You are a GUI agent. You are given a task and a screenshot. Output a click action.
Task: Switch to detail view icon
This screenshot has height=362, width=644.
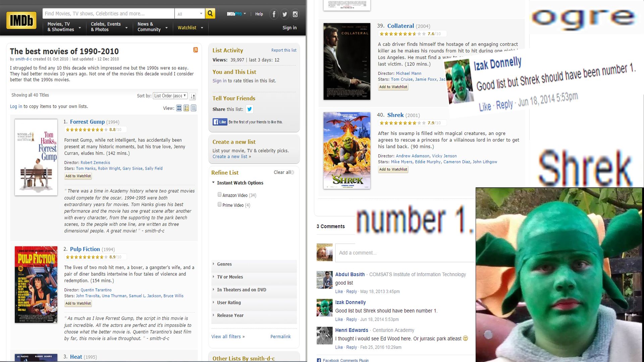186,108
